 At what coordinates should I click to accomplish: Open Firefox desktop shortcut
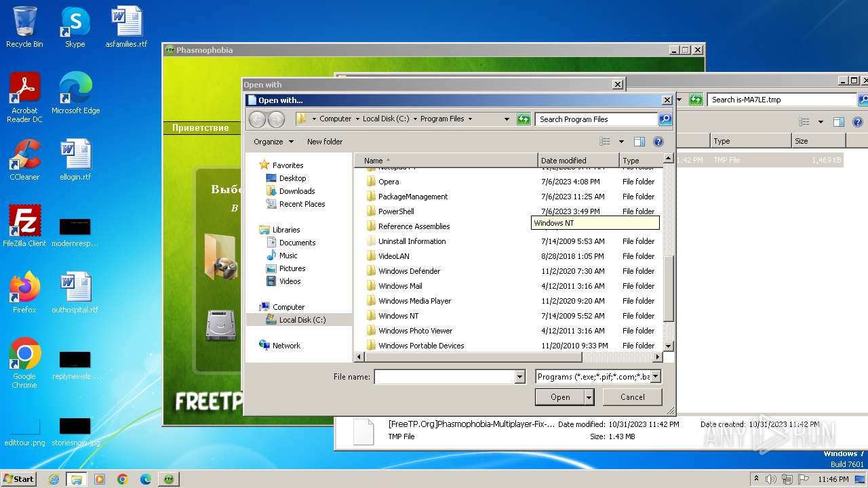(x=24, y=293)
